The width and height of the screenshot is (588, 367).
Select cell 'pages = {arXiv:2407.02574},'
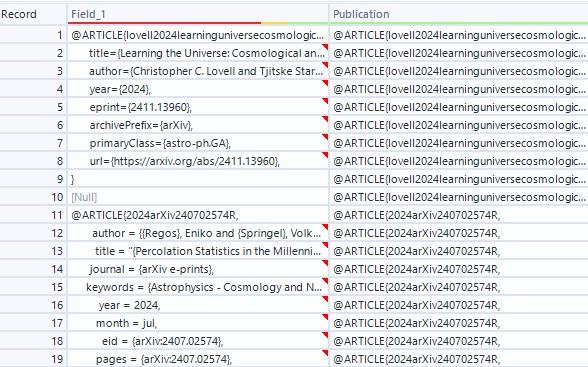198,359
